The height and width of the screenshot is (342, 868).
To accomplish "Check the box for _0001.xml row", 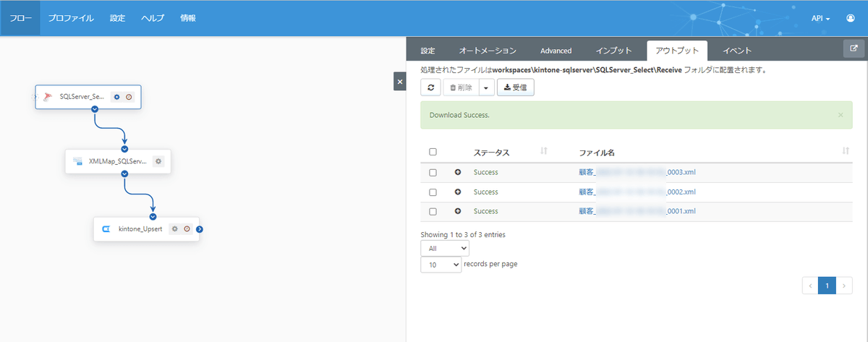I will pos(433,212).
